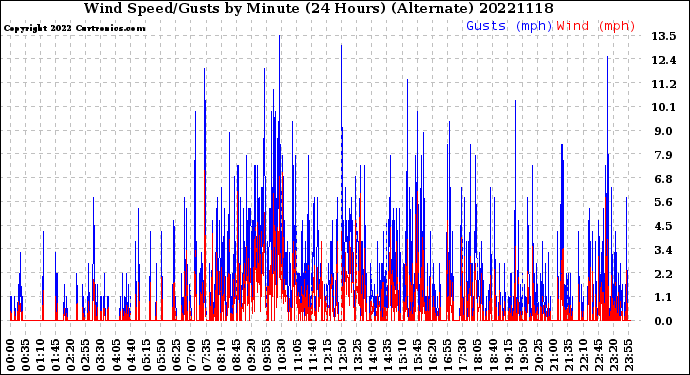Click the 21:00 time label
This screenshot has height=375, width=690.
tap(554, 355)
